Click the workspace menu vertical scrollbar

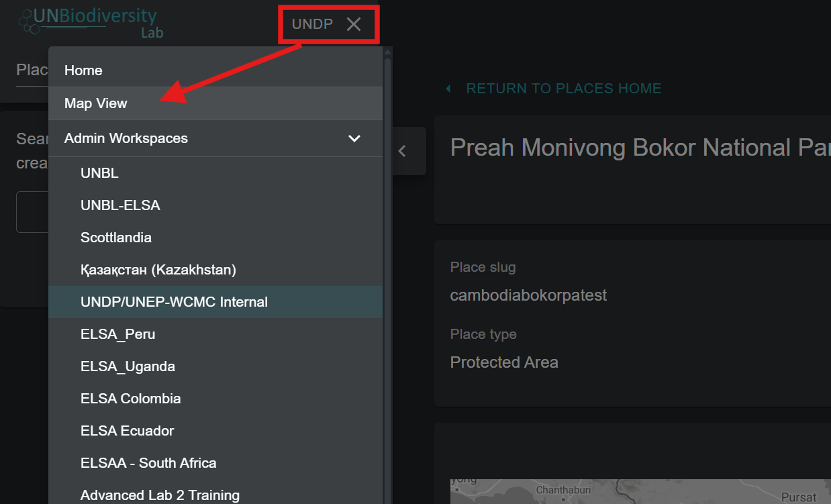(387, 268)
